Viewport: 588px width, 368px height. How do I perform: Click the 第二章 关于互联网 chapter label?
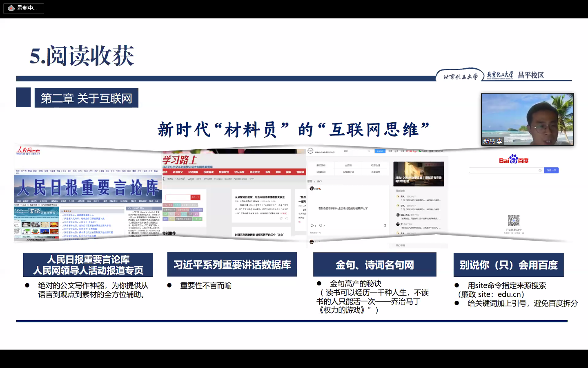(x=87, y=98)
